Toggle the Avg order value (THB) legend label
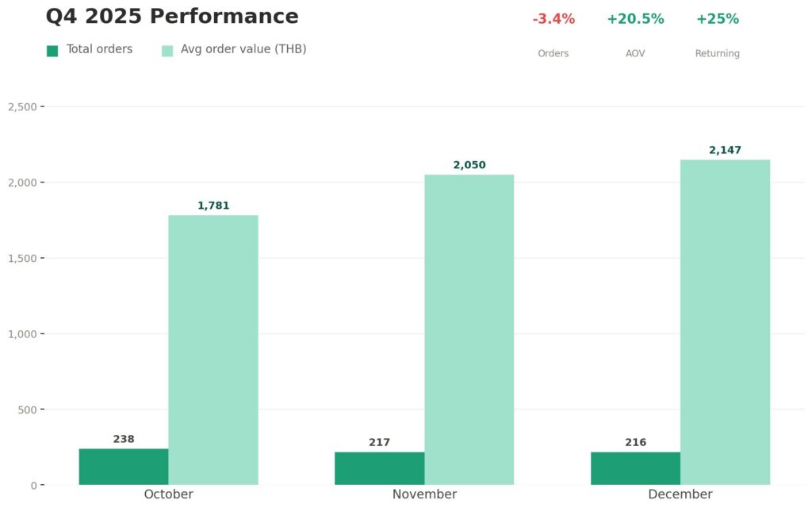The image size is (812, 508). (243, 49)
